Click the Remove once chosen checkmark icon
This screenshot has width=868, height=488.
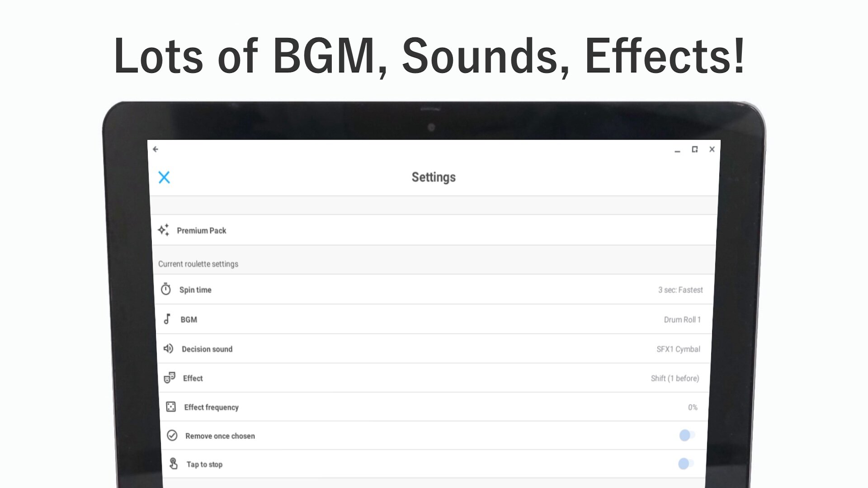point(172,436)
